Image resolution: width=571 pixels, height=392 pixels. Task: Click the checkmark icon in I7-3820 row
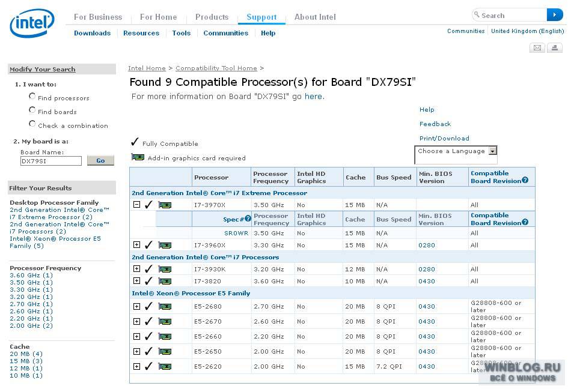(148, 281)
